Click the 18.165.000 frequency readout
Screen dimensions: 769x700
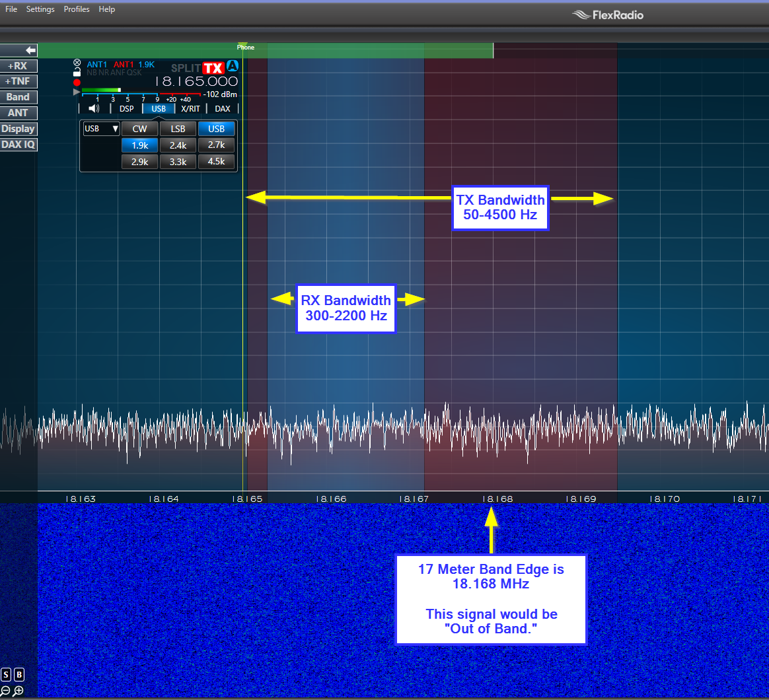[x=196, y=82]
